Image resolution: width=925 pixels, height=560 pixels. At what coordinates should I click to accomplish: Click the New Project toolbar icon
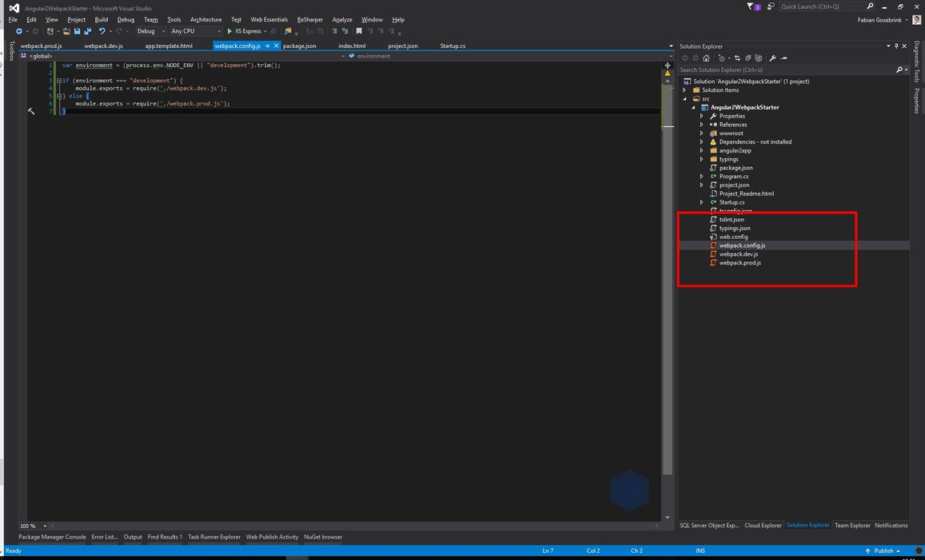click(x=50, y=31)
